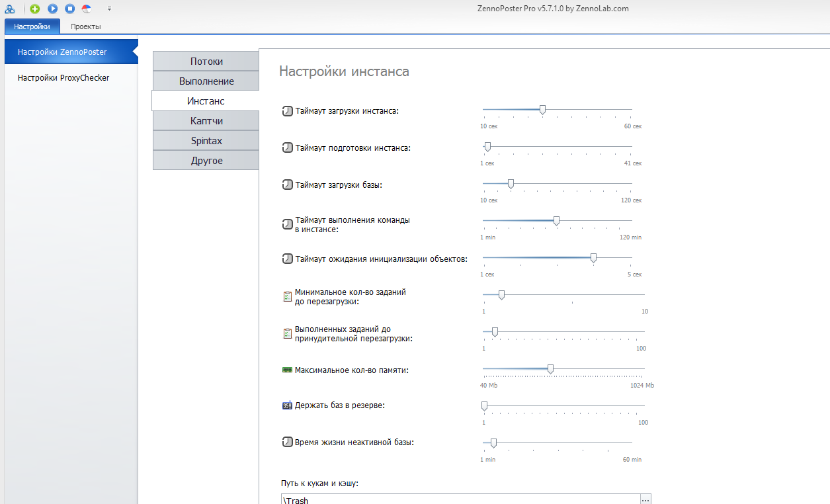
Task: Click the icon beside Держать баз в резерве
Action: coord(287,405)
